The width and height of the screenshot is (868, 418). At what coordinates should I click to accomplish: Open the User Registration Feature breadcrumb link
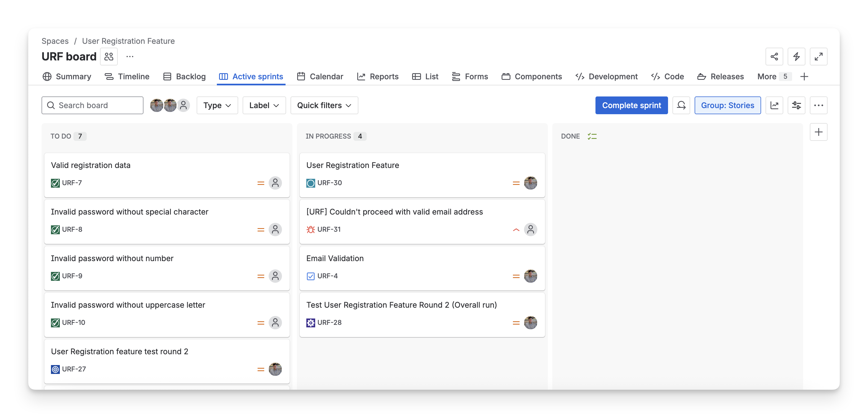(x=129, y=41)
